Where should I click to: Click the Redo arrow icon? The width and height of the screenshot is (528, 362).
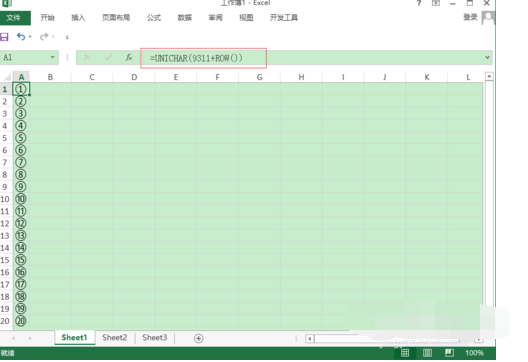(44, 36)
